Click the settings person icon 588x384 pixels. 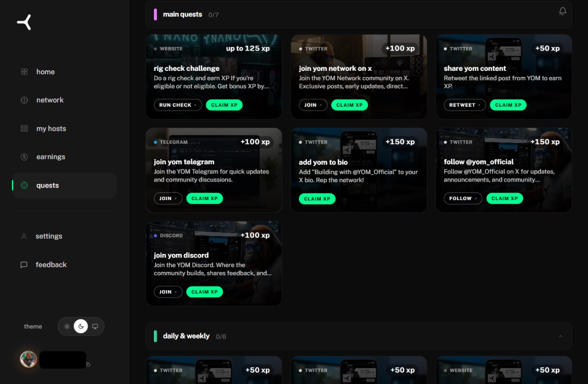pyautogui.click(x=24, y=236)
